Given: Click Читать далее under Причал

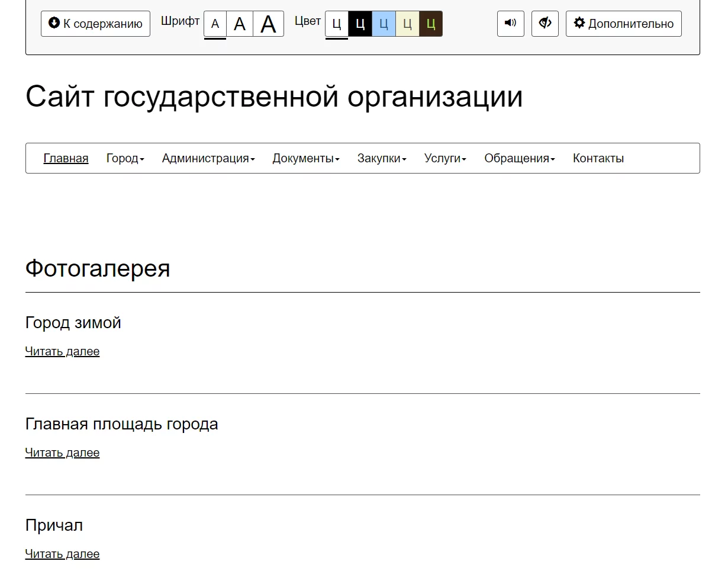Looking at the screenshot, I should pos(62,554).
